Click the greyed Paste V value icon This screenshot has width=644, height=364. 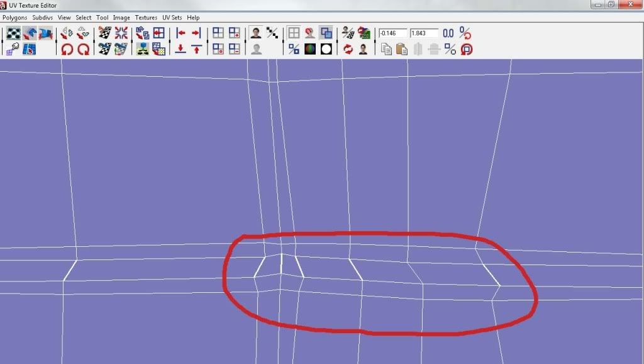tap(434, 49)
